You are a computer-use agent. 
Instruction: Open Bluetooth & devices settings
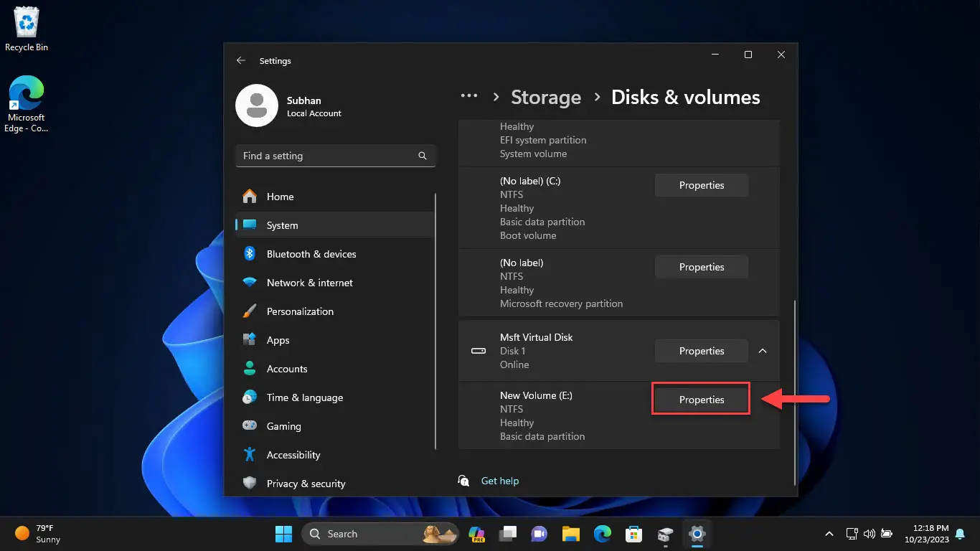pos(335,254)
